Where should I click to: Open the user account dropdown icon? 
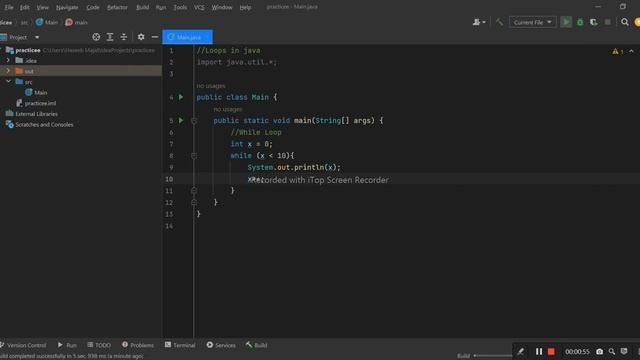(479, 22)
